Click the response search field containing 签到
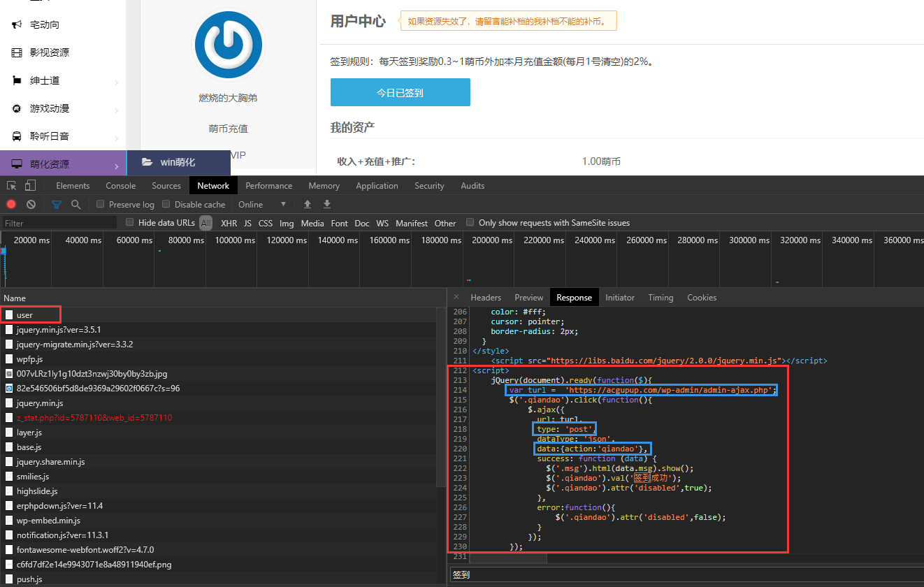 tap(686, 574)
